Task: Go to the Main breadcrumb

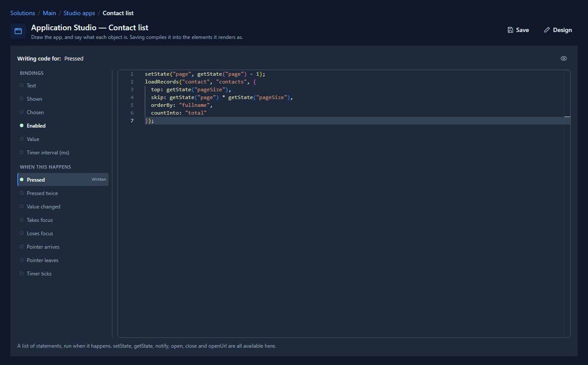Action: coord(49,13)
